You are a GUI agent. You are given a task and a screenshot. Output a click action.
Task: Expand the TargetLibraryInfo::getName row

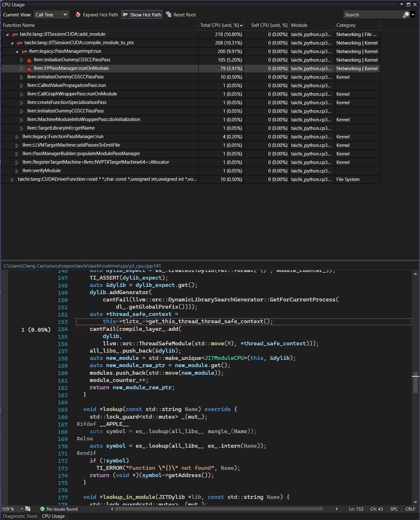(x=21, y=128)
